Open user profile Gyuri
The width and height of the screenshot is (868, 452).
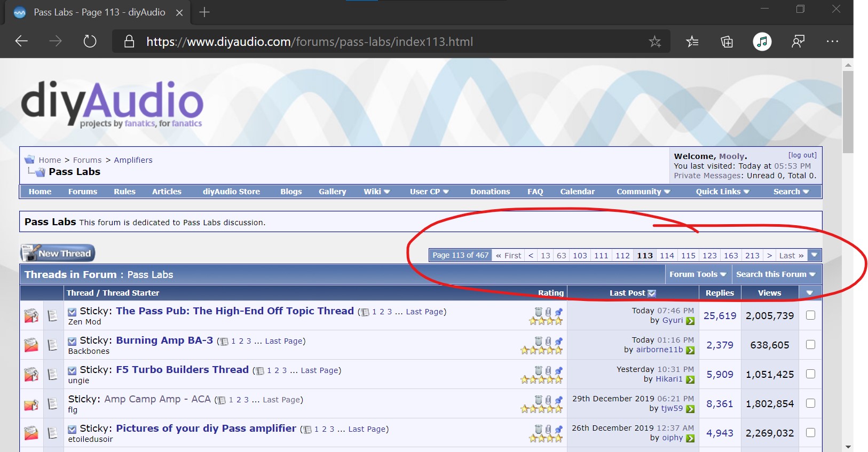(673, 320)
